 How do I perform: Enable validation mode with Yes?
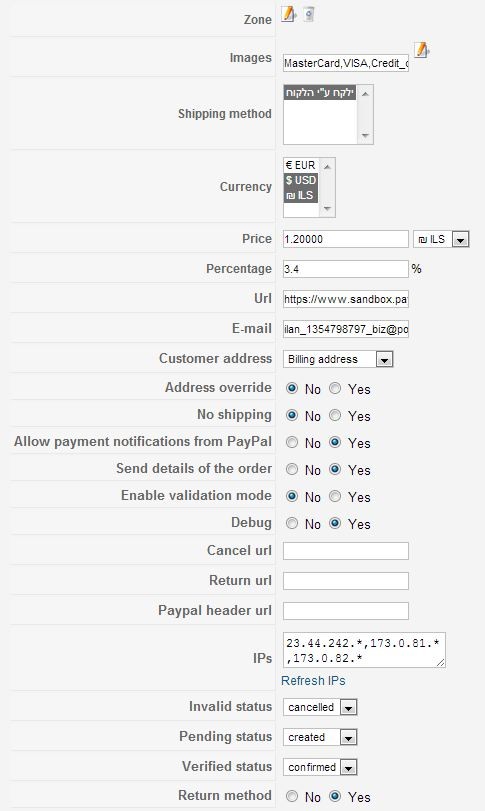click(335, 497)
